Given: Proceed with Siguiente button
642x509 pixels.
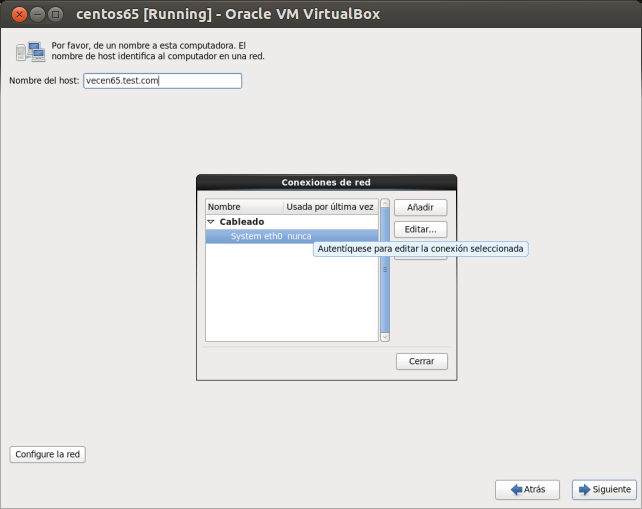Looking at the screenshot, I should click(604, 489).
